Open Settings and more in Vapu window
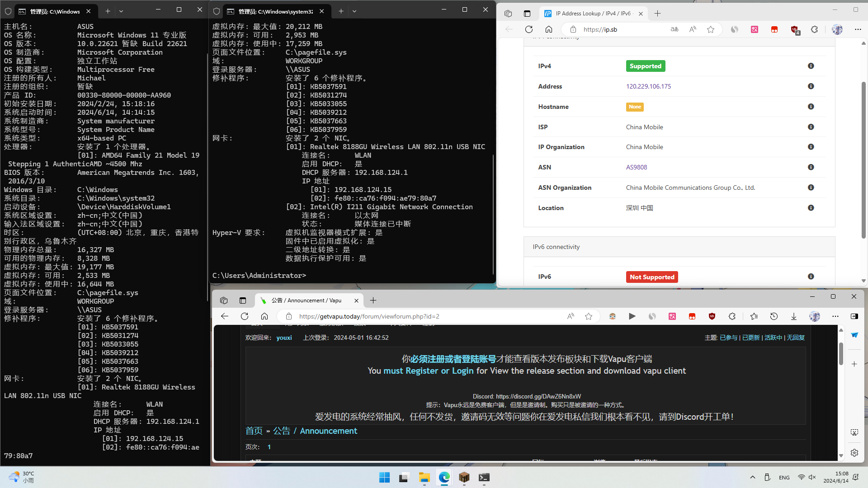 pyautogui.click(x=835, y=316)
